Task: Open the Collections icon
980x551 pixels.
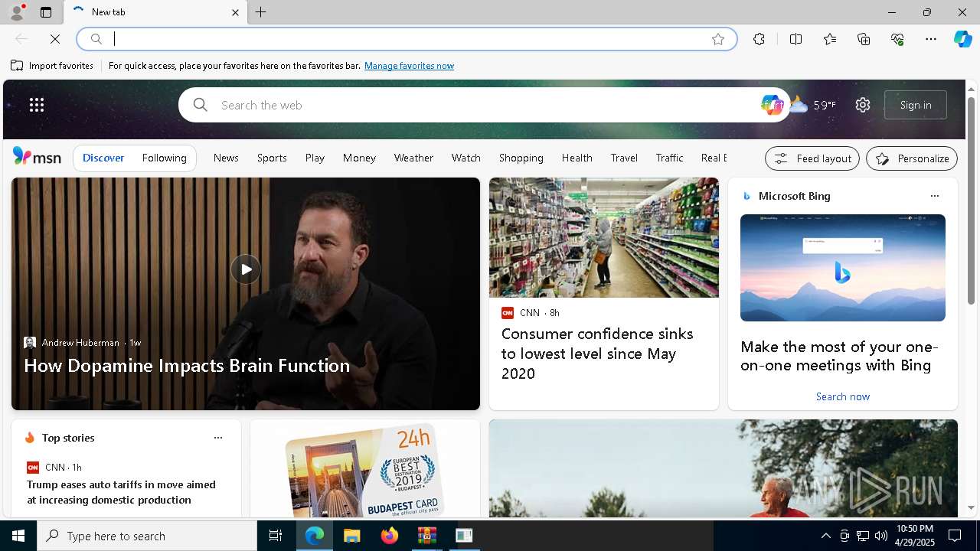Action: tap(864, 39)
